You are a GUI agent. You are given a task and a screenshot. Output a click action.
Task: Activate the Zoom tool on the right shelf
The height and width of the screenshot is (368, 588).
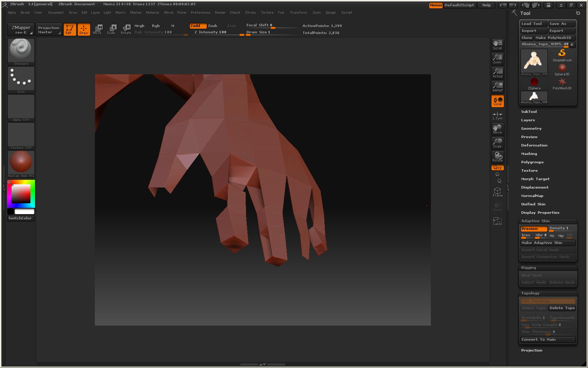pos(497,59)
